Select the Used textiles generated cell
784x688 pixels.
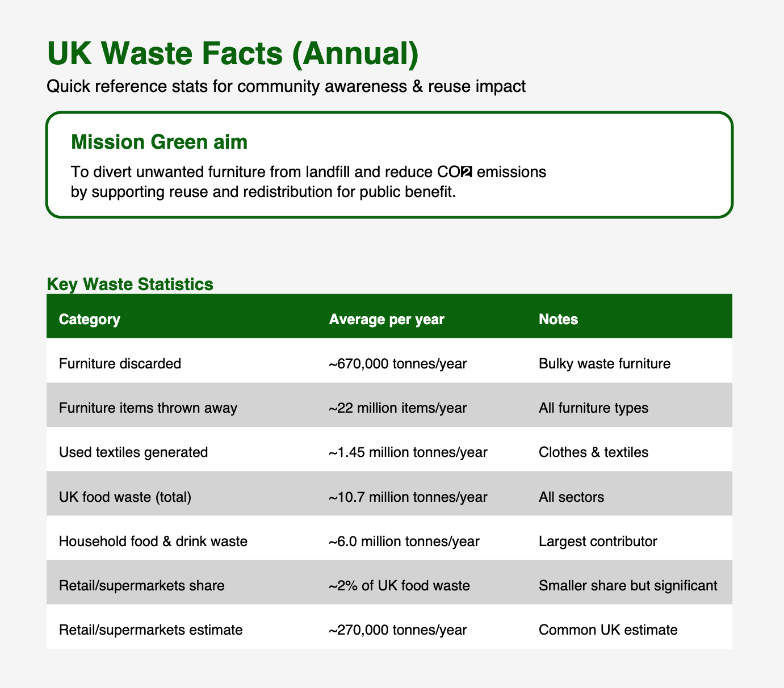click(x=133, y=452)
